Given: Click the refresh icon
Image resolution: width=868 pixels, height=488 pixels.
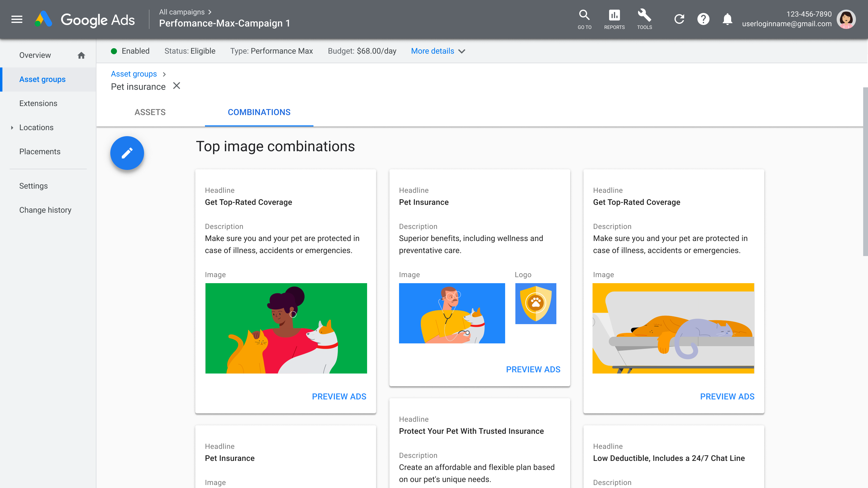Looking at the screenshot, I should (x=679, y=19).
